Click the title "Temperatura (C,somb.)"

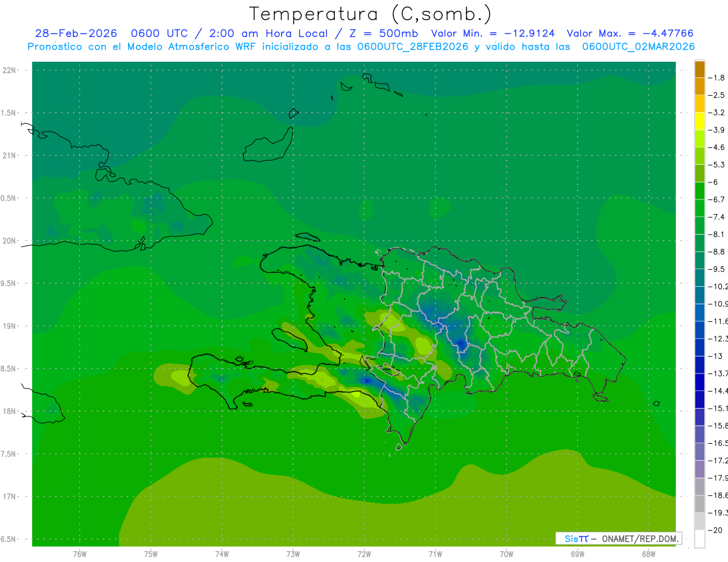point(371,15)
